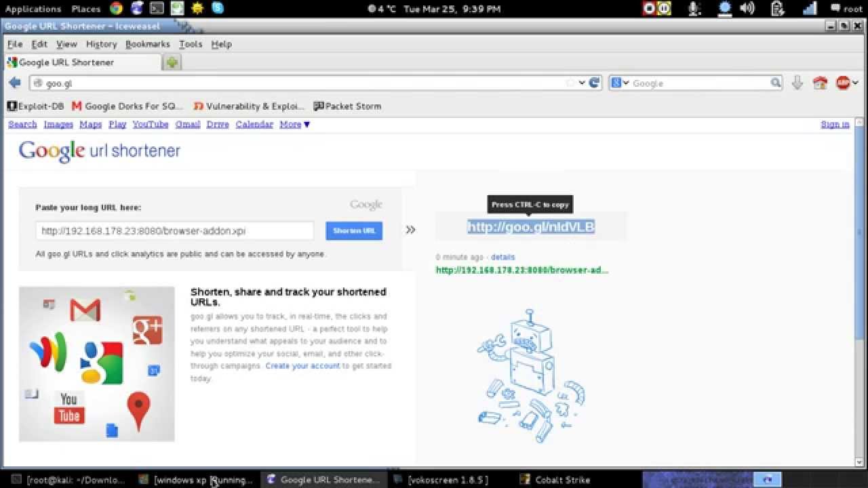Open the network signal tray icon
The height and width of the screenshot is (488, 868).
(x=809, y=9)
